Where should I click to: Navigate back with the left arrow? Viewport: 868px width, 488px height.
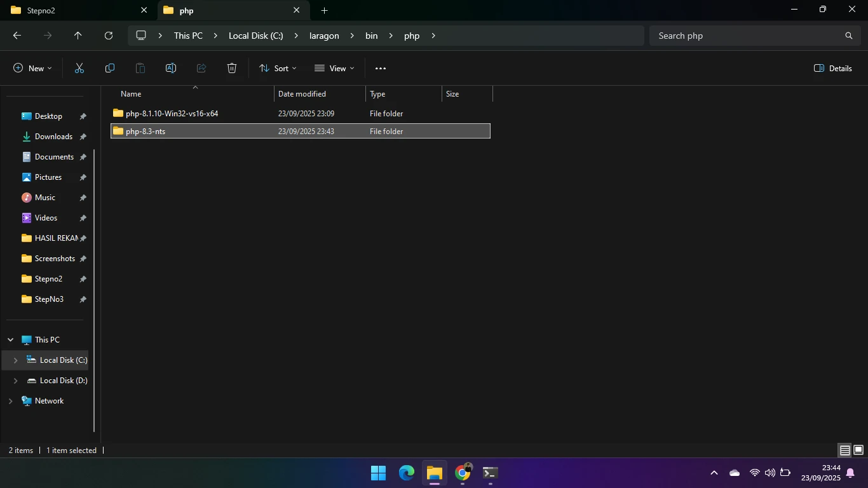[17, 36]
